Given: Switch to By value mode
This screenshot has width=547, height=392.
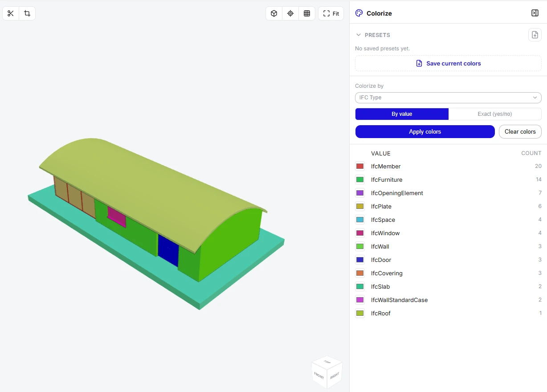Looking at the screenshot, I should [x=402, y=114].
